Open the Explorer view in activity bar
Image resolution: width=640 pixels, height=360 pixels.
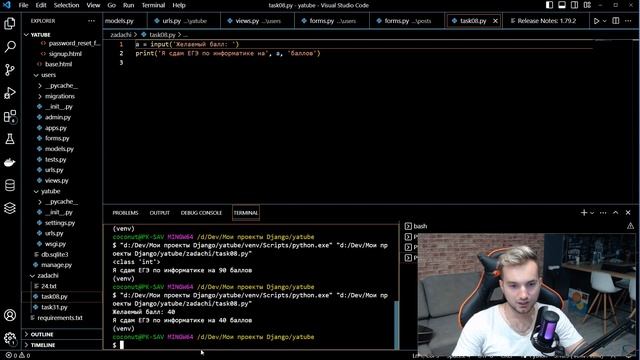pos(10,23)
